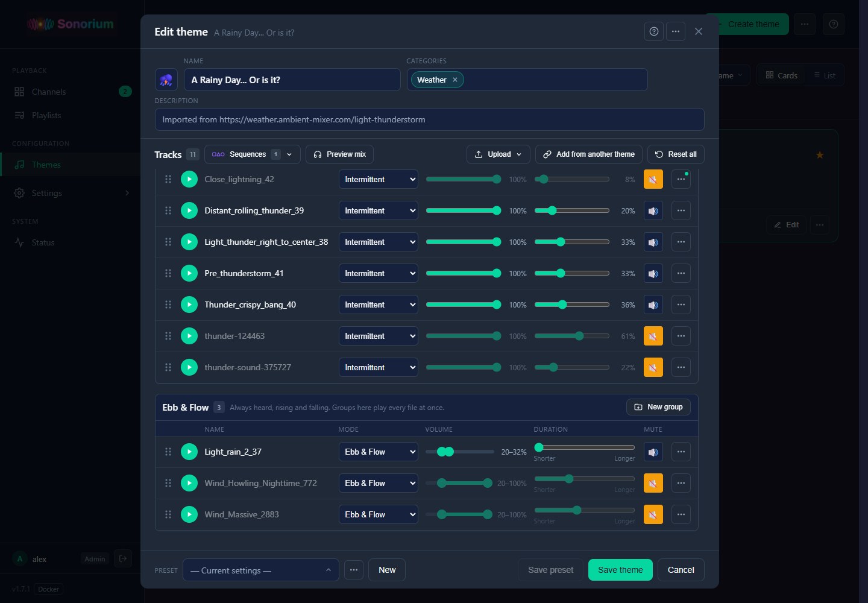Open more options for Thunder_crispy_bang_40
Screen dimensions: 868x603
[x=681, y=305]
